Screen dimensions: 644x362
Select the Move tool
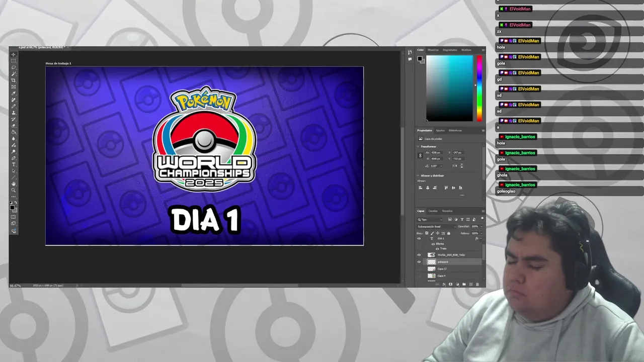pos(14,54)
